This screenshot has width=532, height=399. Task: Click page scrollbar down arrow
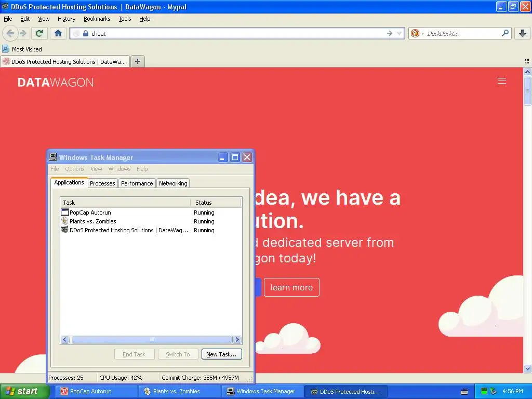click(527, 368)
